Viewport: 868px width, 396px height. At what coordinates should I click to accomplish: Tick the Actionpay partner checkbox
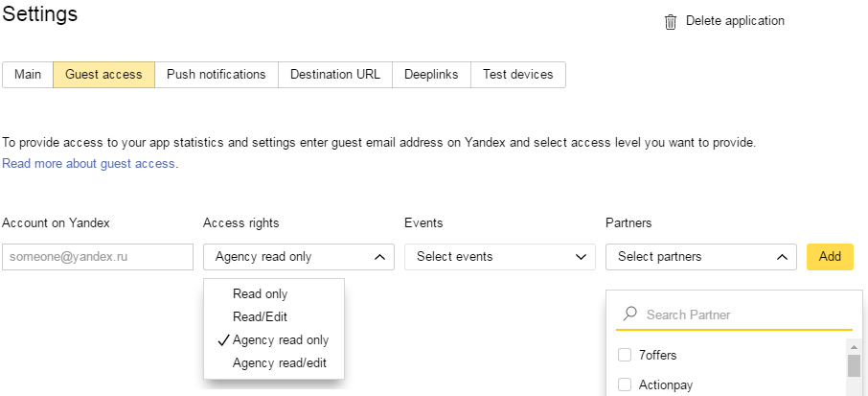coord(625,385)
